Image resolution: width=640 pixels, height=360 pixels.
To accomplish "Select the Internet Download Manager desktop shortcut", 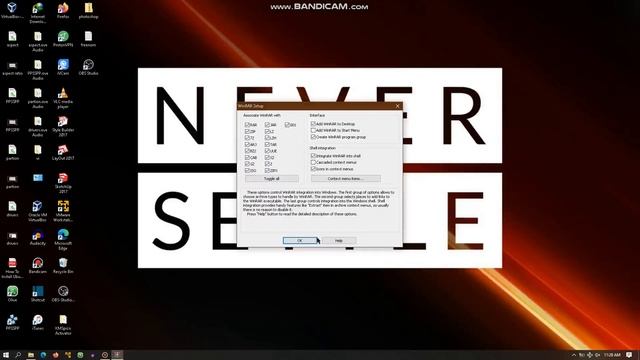I will (38, 13).
